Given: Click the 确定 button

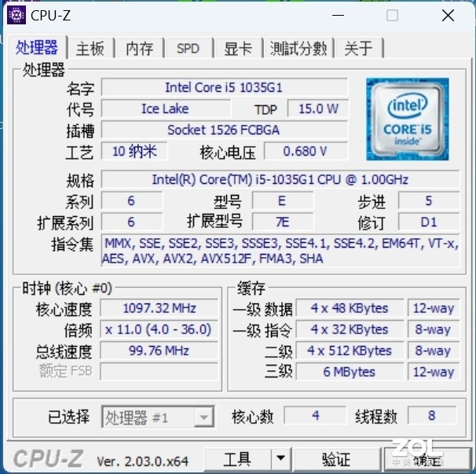Looking at the screenshot, I should [x=428, y=458].
